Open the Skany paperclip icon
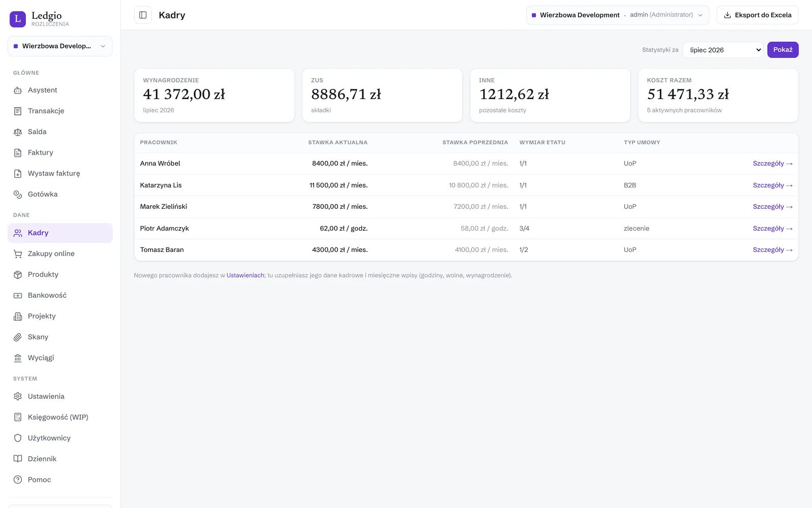The height and width of the screenshot is (508, 812). pyautogui.click(x=18, y=337)
